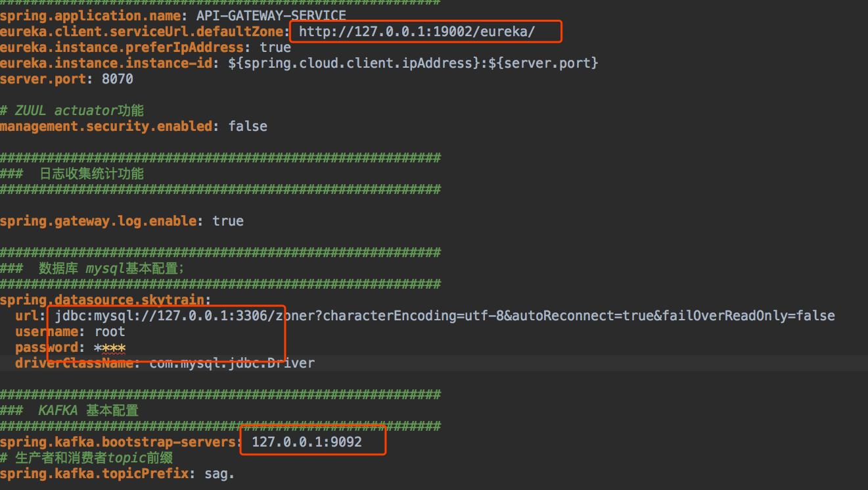Click the spring.kafka.topicPrefix key
Image resolution: width=868 pixels, height=490 pixels.
coord(94,474)
